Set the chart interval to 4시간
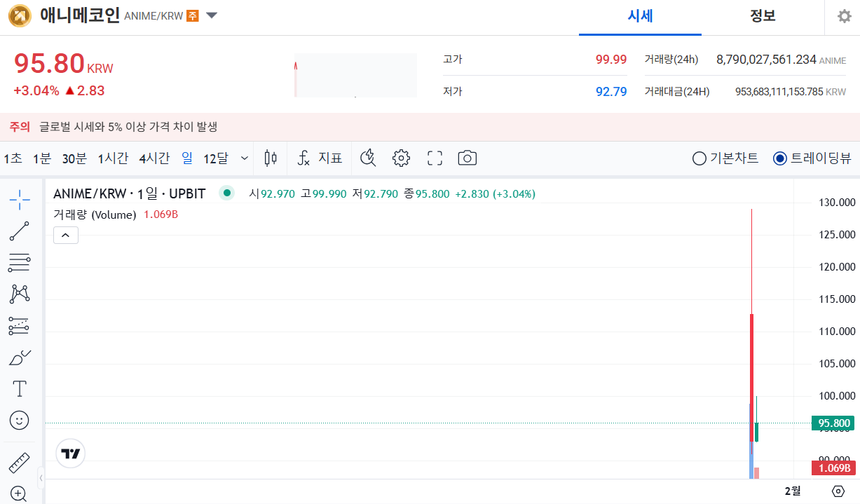 pos(154,158)
